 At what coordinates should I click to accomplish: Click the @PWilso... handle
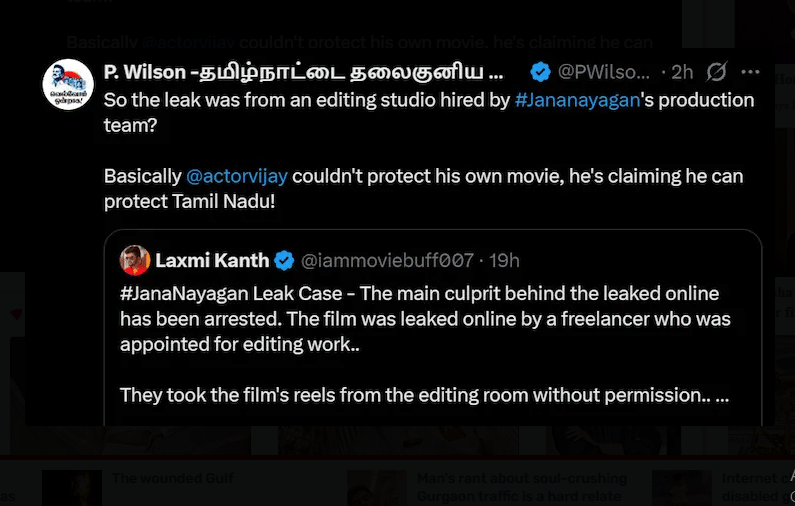[x=604, y=72]
